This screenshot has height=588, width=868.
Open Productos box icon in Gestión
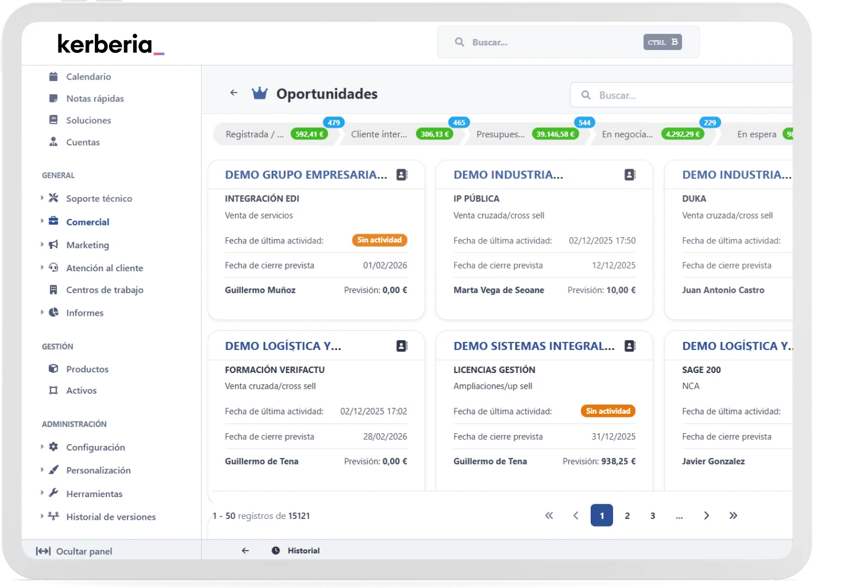pyautogui.click(x=53, y=369)
